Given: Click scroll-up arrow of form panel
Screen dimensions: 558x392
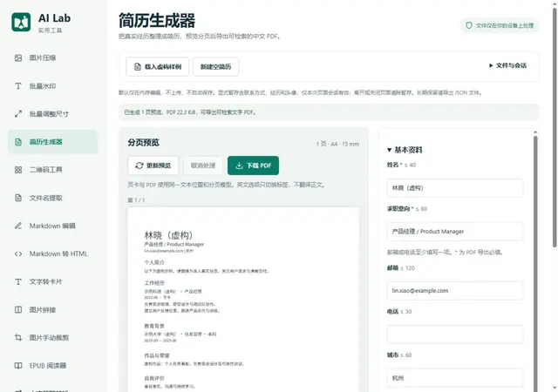Looking at the screenshot, I should tap(535, 132).
